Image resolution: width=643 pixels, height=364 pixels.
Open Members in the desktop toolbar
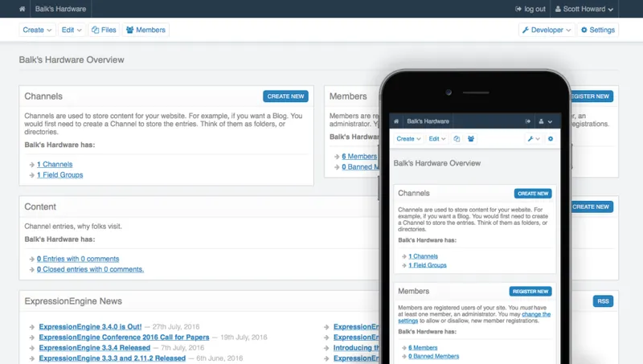coord(145,30)
